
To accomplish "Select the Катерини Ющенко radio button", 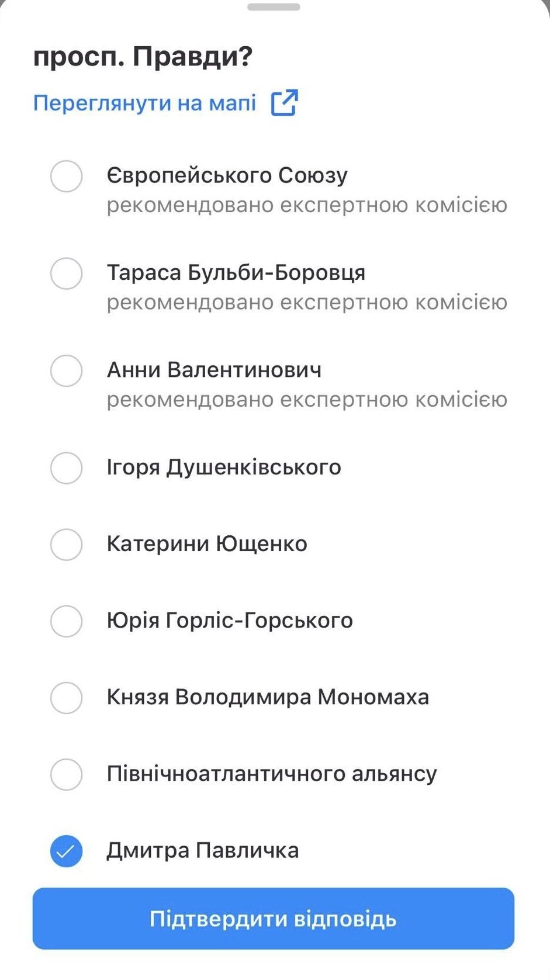I will point(66,544).
